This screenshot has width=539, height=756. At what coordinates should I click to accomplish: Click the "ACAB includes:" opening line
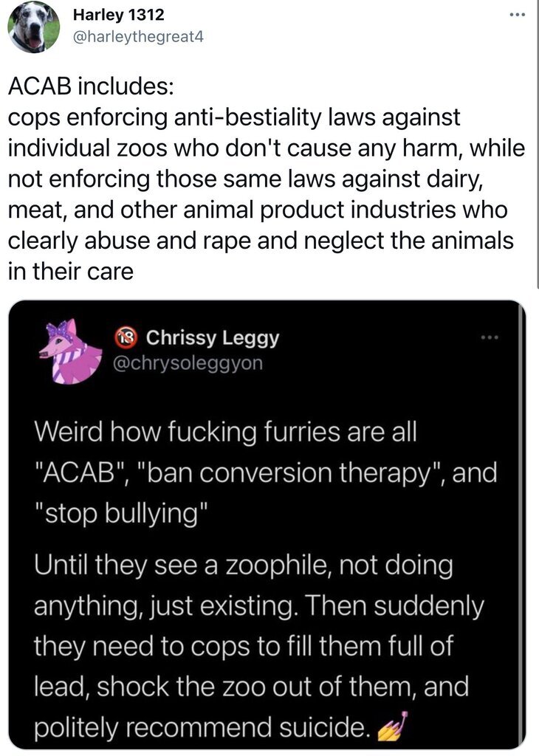[x=89, y=89]
